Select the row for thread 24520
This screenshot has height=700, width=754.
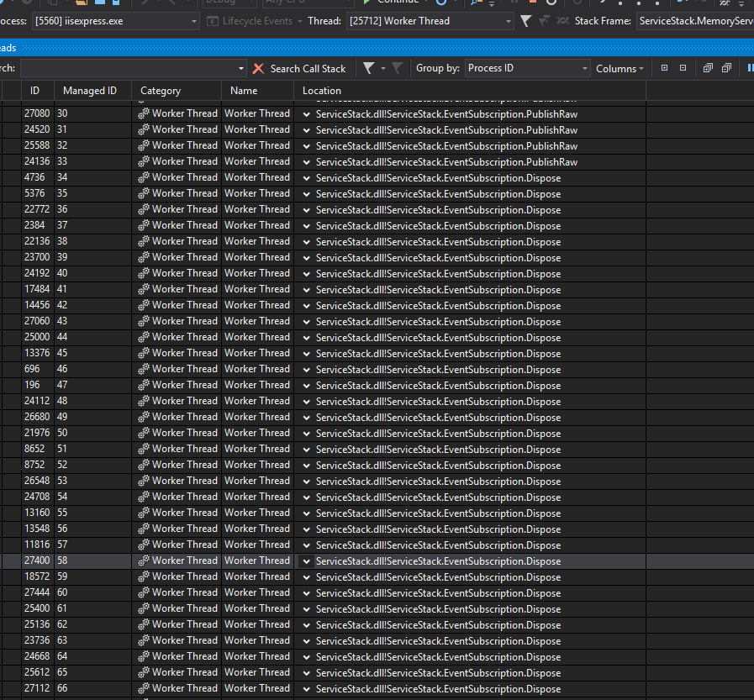(168, 129)
